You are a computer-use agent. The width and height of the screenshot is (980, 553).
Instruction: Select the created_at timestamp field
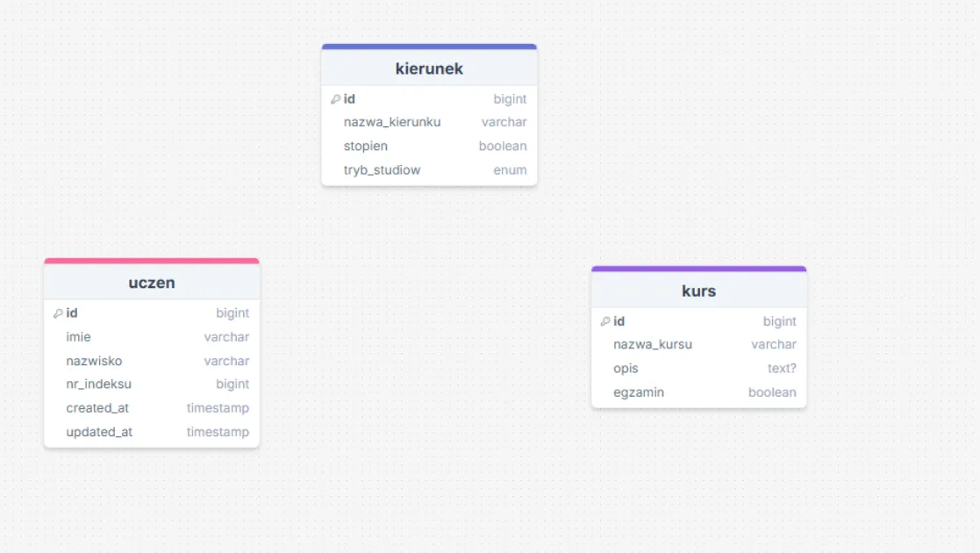152,408
